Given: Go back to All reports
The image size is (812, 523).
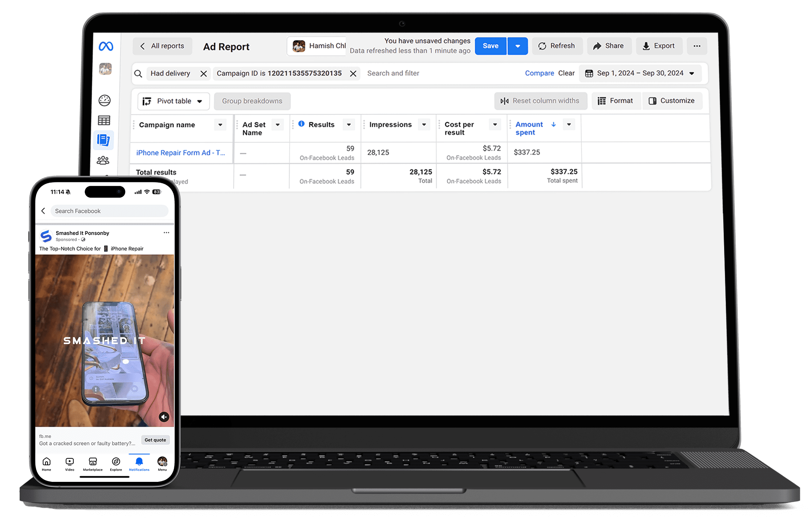Looking at the screenshot, I should point(162,46).
